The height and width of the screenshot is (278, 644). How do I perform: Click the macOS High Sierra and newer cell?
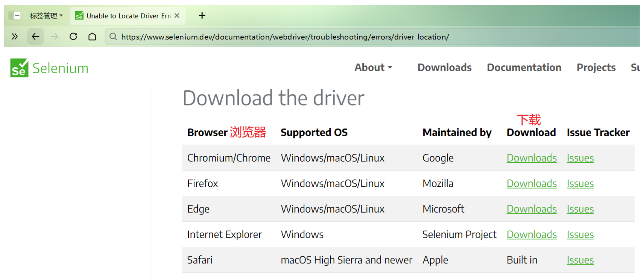click(x=346, y=260)
